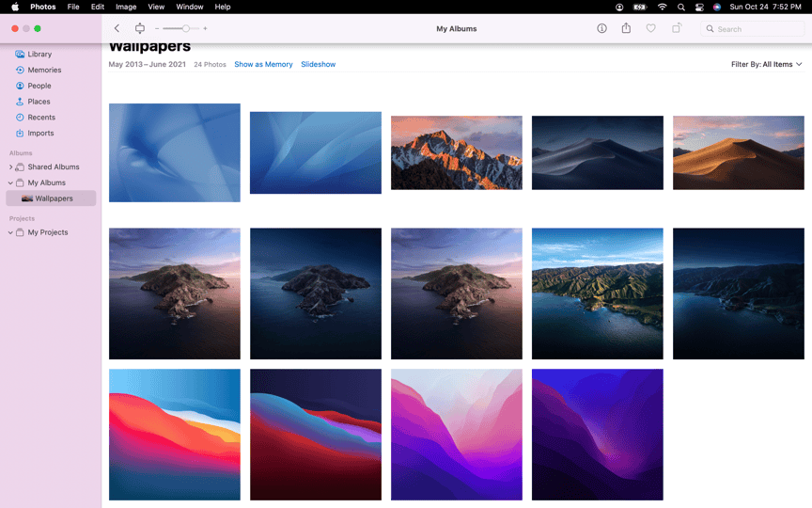Screen dimensions: 812x508
Task: Open the File menu
Action: pyautogui.click(x=73, y=7)
